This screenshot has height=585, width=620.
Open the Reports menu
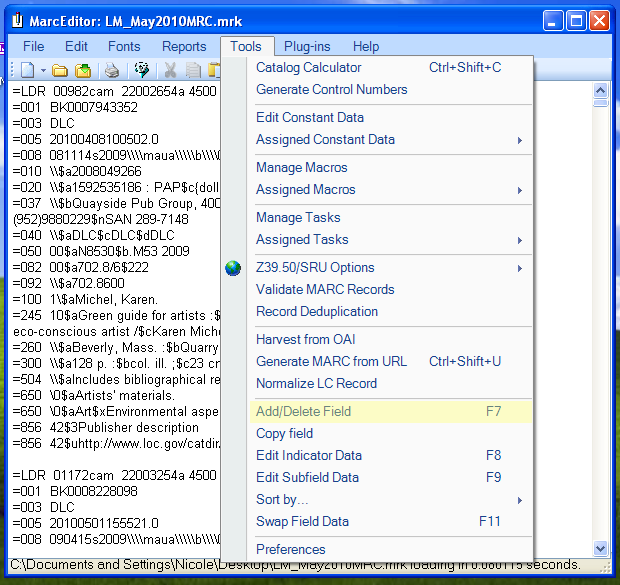pyautogui.click(x=184, y=46)
